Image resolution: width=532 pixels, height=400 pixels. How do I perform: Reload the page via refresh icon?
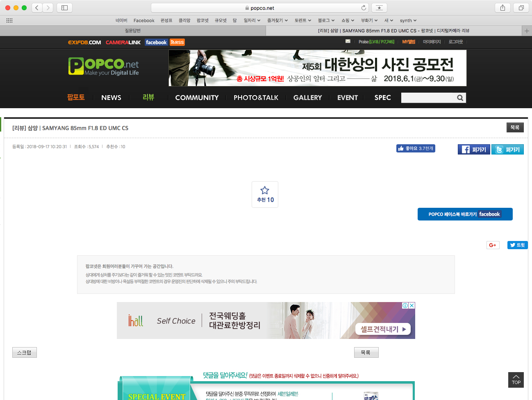coord(364,8)
